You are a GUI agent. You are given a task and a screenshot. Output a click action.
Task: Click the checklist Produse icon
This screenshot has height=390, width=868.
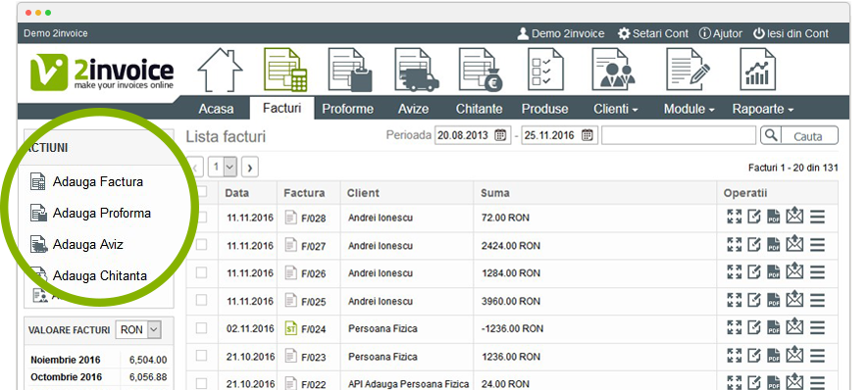545,70
